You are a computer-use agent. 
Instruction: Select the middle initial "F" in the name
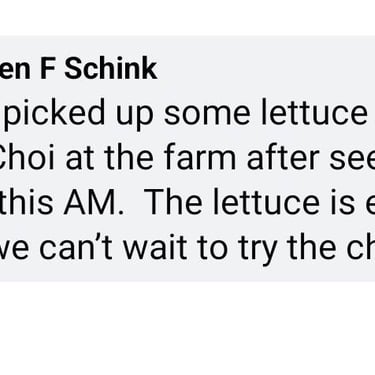coord(47,69)
